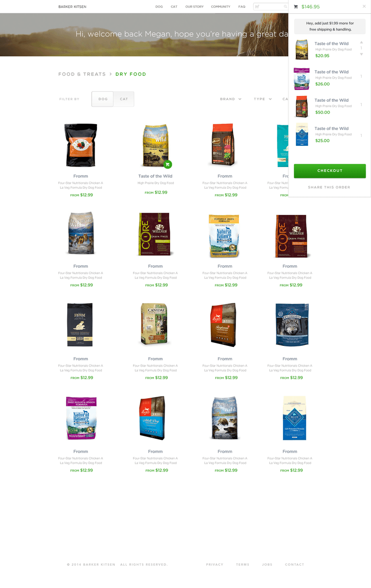Close the cart panel with the X
The image size is (371, 588).
[364, 6]
